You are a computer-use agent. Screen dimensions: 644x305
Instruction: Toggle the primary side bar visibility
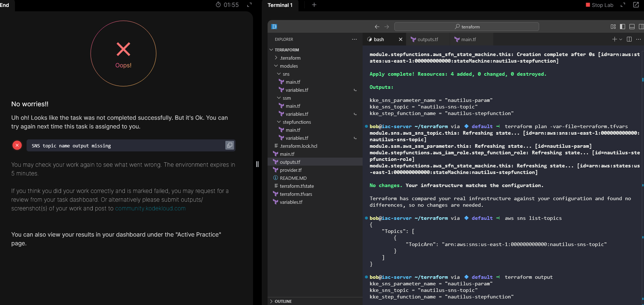tap(623, 27)
